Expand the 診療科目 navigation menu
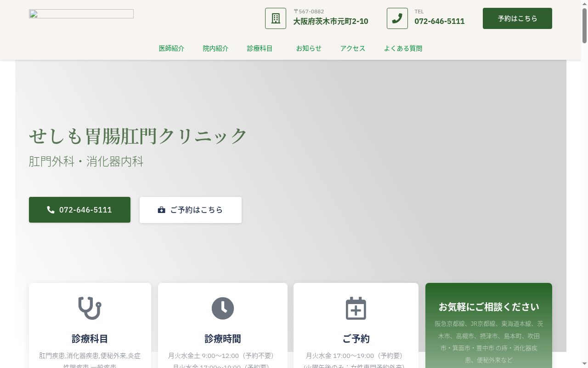 (260, 48)
